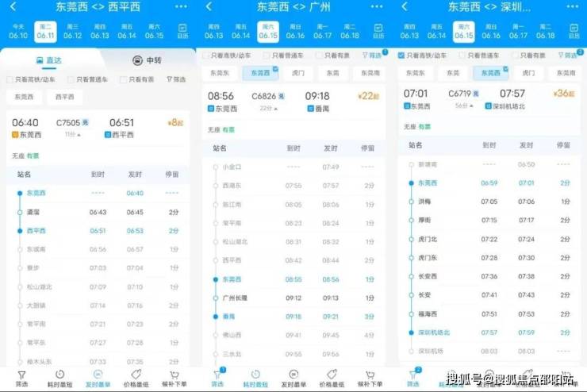Tap the 筛选 funnel icon in the leftmost bottom bar

click(21, 377)
